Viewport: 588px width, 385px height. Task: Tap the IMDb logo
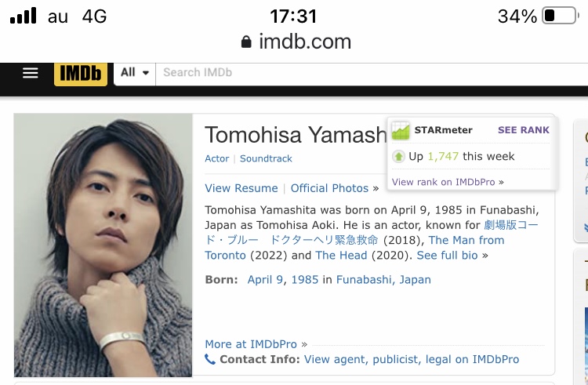click(x=81, y=74)
